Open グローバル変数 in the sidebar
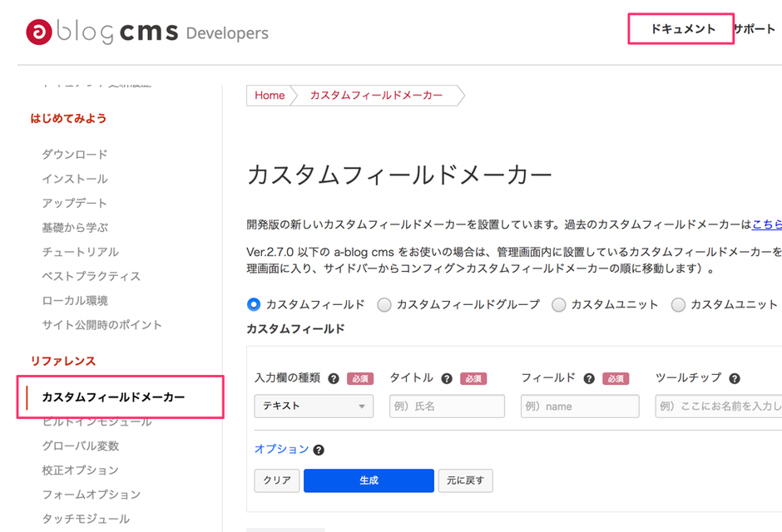 (x=80, y=446)
